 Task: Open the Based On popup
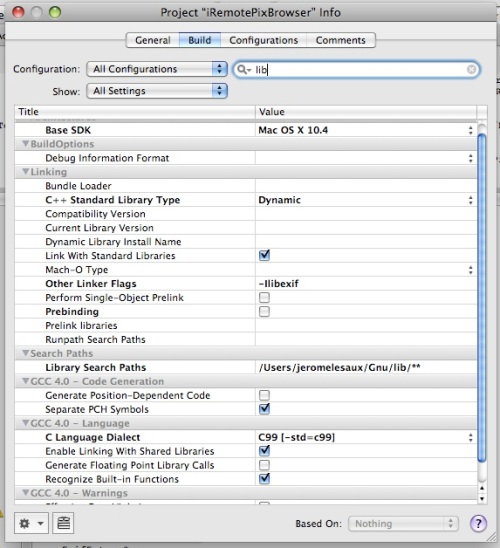[403, 524]
